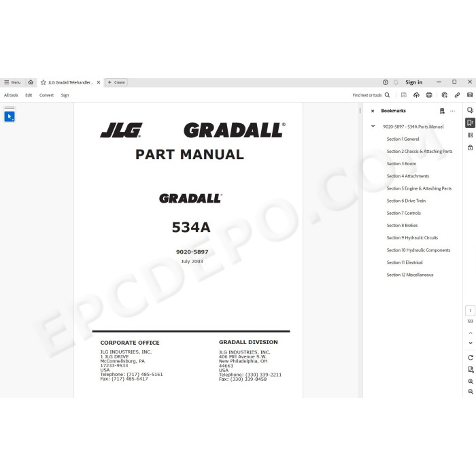Click the Find text or tools search

(371, 95)
